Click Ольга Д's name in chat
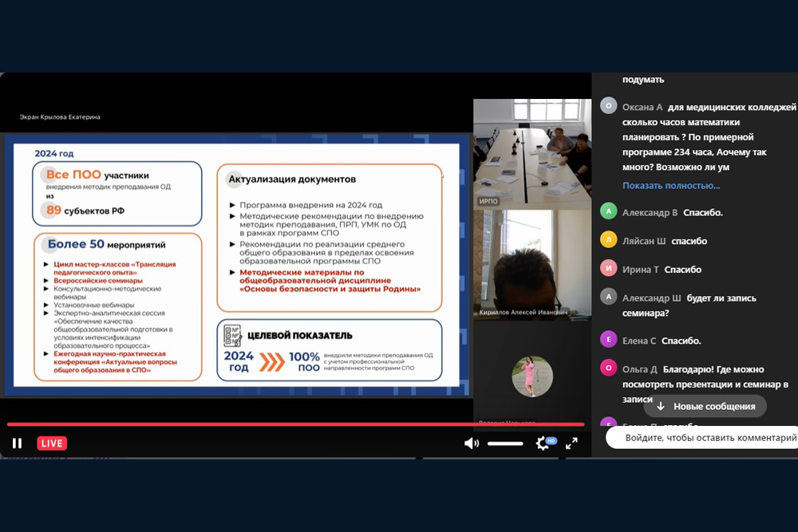 639,369
